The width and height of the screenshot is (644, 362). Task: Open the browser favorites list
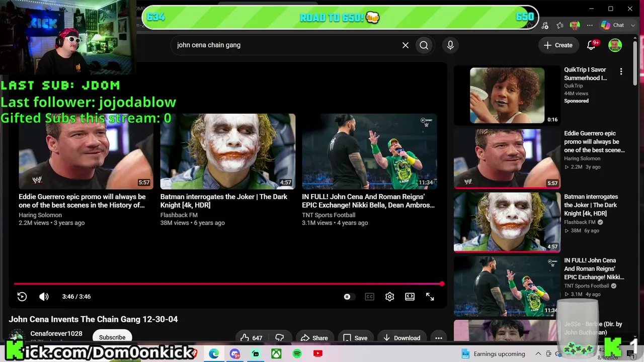pyautogui.click(x=560, y=25)
